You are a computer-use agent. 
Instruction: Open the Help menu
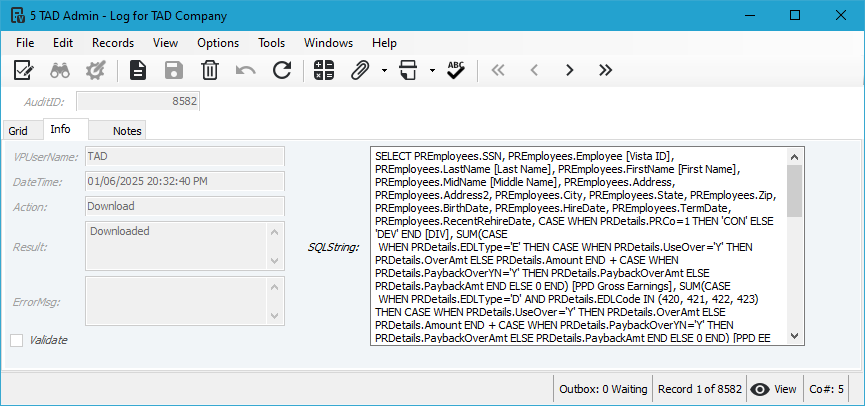(384, 43)
